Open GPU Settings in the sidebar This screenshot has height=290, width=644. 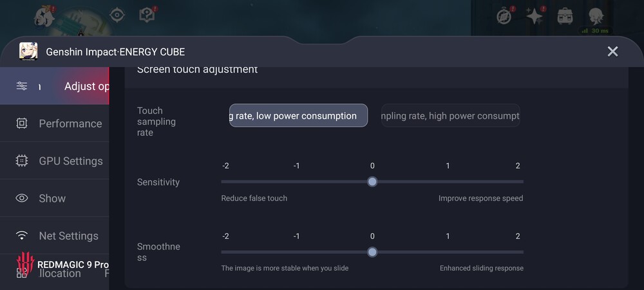point(54,160)
